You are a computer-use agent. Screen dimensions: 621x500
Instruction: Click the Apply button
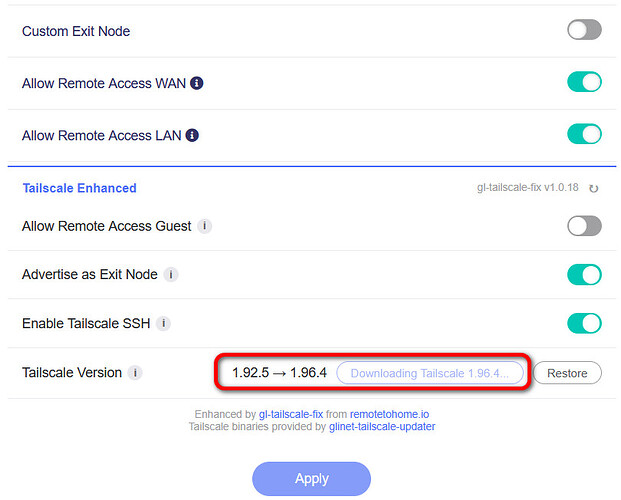pos(311,479)
